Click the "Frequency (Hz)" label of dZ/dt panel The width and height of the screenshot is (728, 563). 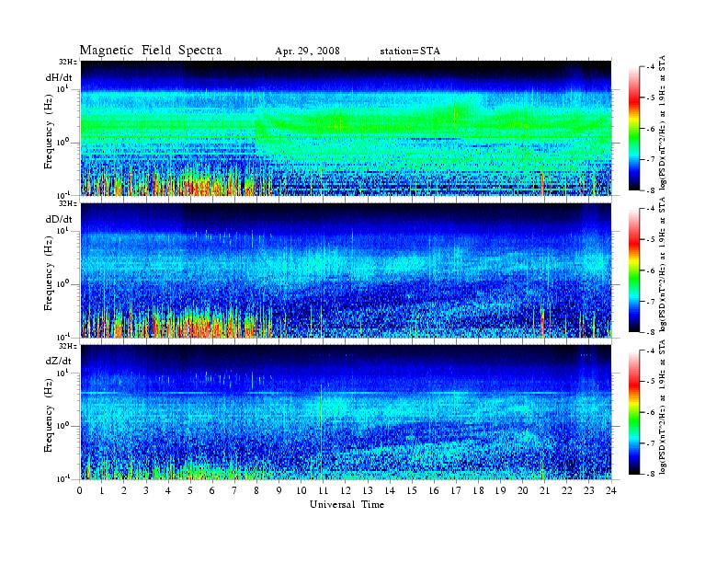49,415
